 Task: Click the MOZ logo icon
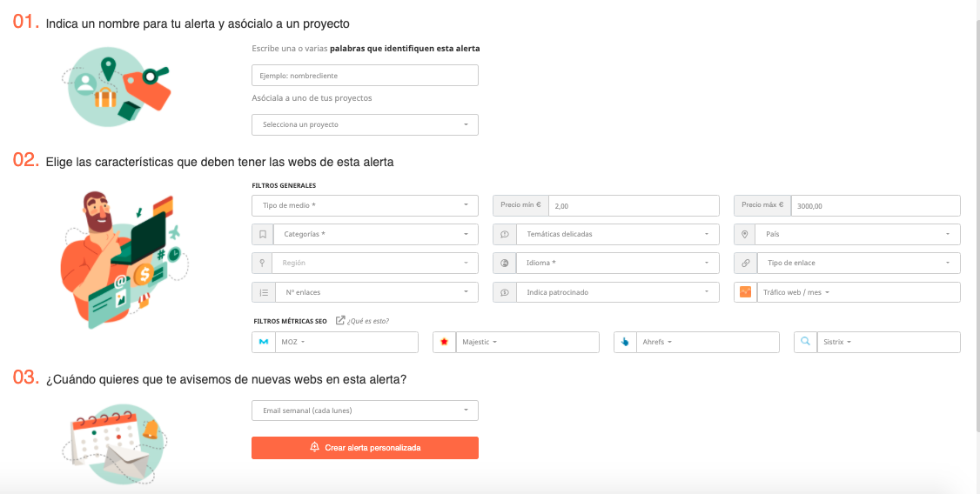tap(263, 343)
